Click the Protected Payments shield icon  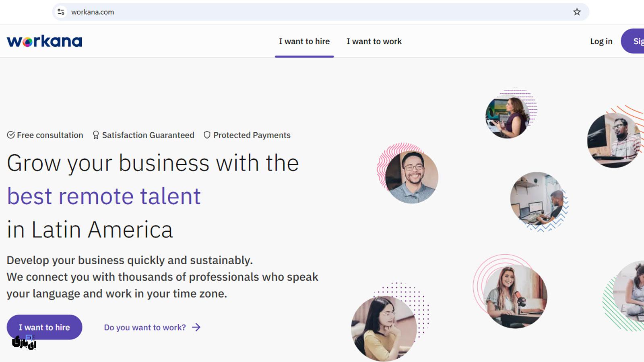pyautogui.click(x=207, y=135)
